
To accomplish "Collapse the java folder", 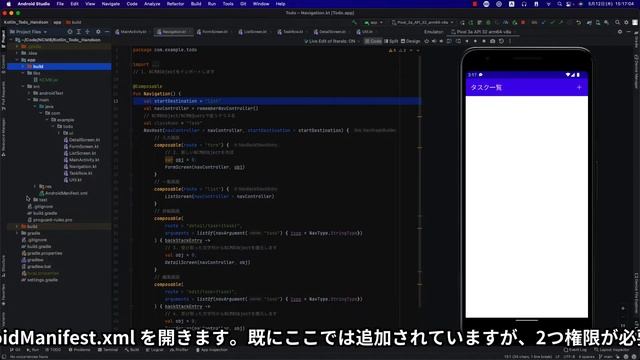I will coord(35,106).
